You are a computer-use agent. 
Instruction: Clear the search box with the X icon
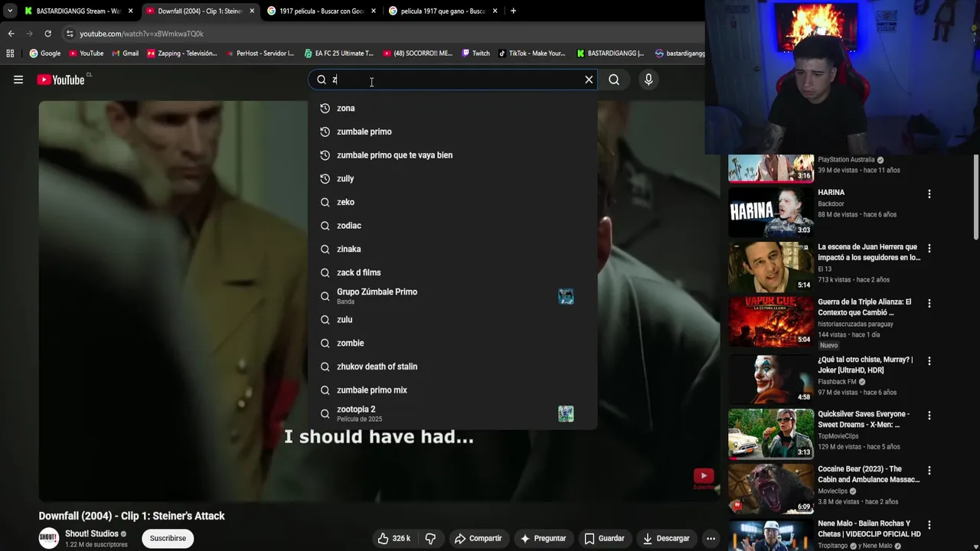[x=589, y=80]
